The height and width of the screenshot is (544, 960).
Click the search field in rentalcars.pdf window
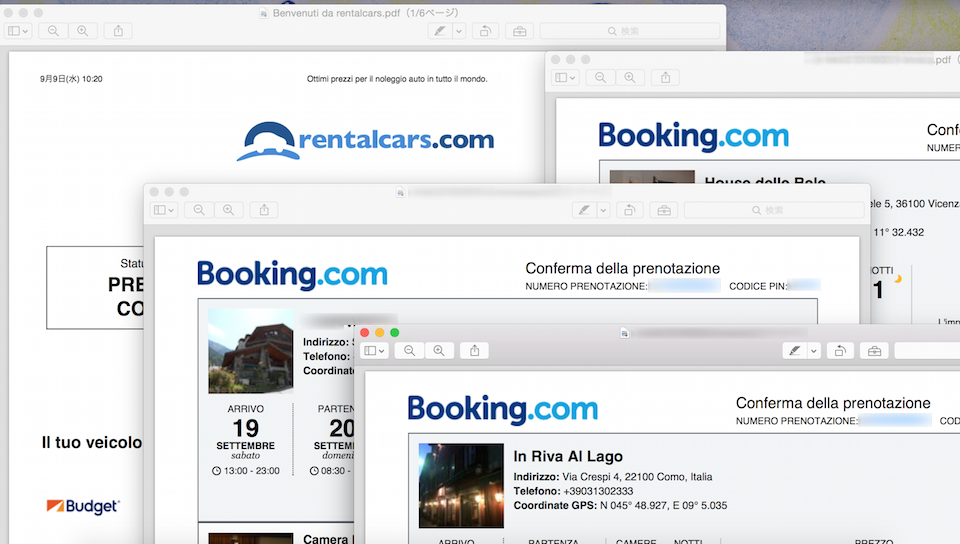tap(629, 31)
